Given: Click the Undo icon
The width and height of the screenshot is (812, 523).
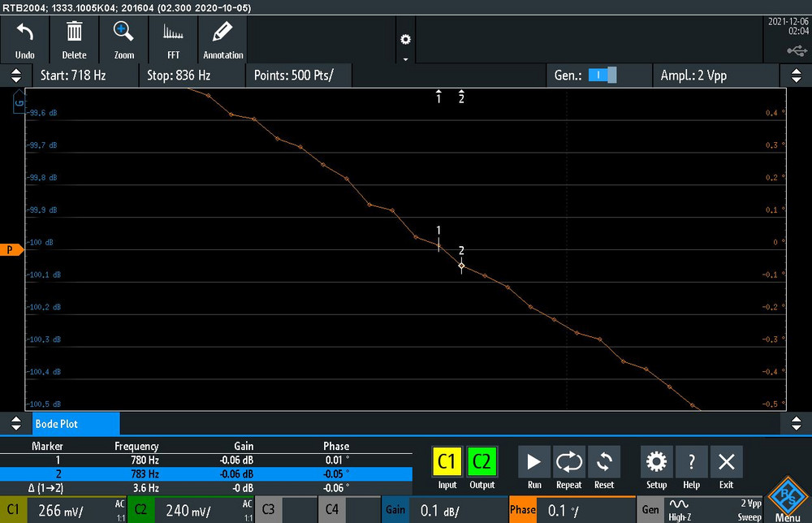Looking at the screenshot, I should (24, 33).
